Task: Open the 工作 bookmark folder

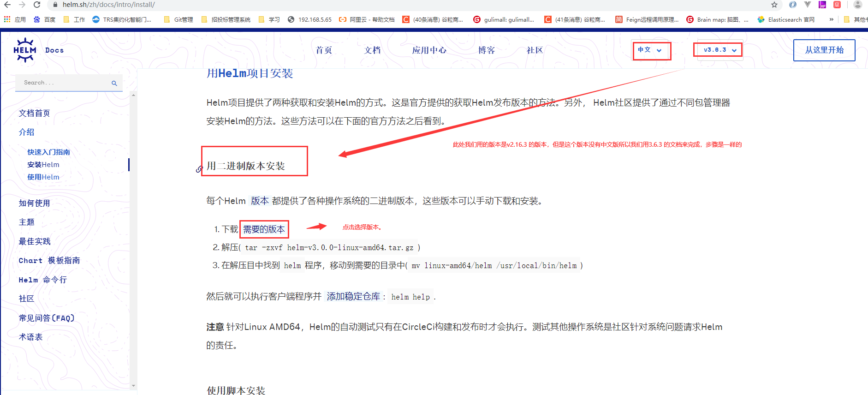Action: pos(74,19)
